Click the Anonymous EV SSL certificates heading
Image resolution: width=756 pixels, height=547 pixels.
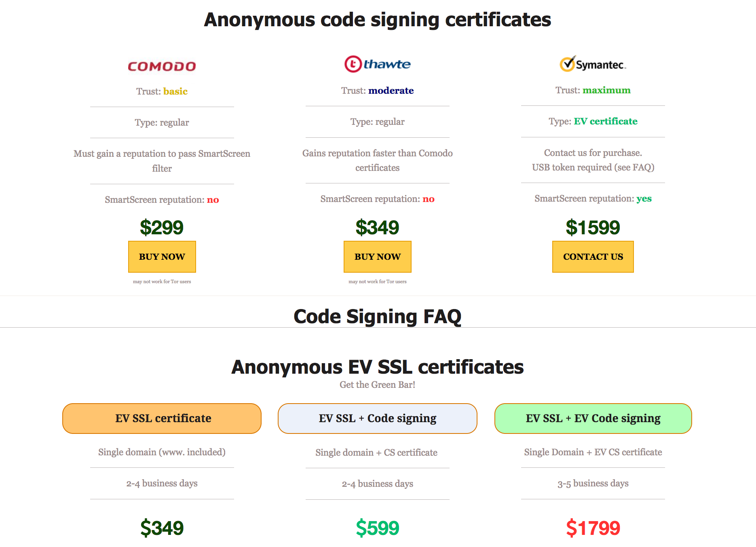point(377,367)
